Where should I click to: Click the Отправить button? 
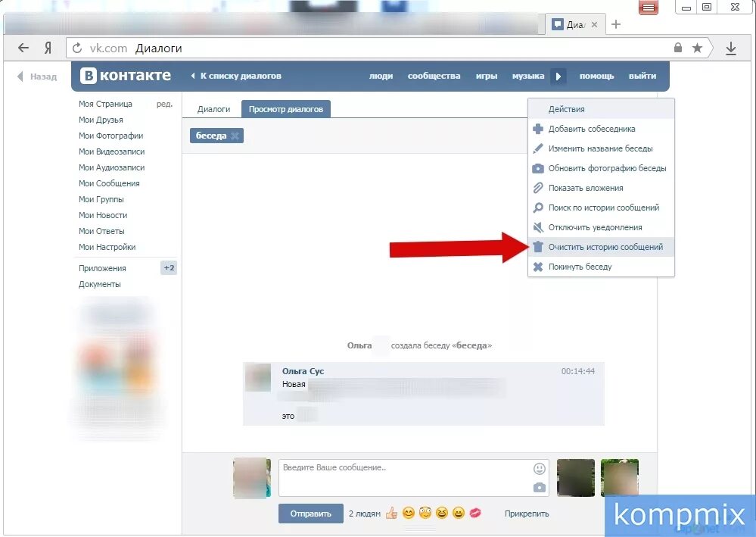tap(310, 514)
